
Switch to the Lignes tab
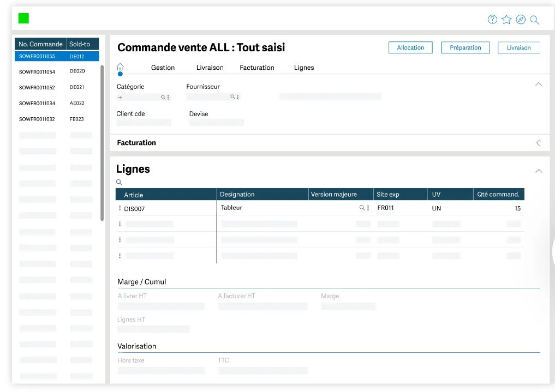(x=304, y=68)
